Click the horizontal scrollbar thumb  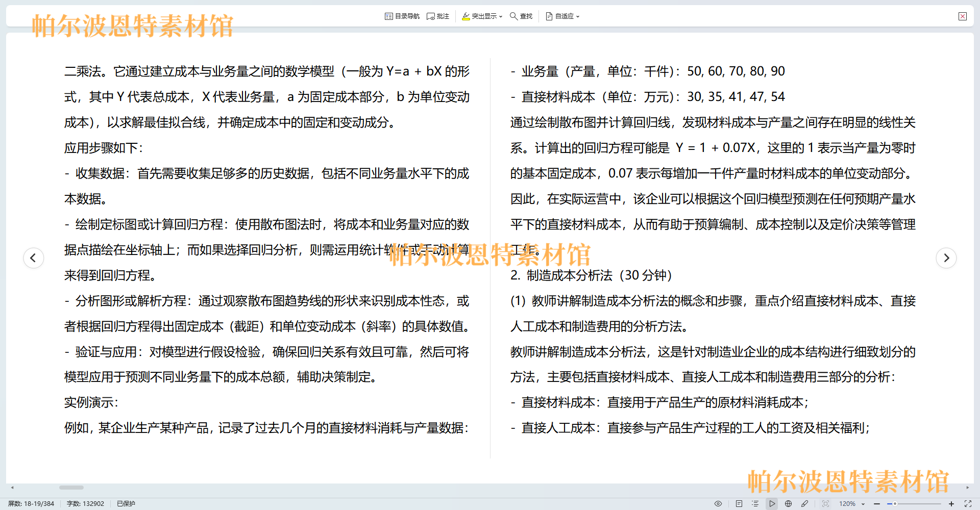tap(71, 488)
